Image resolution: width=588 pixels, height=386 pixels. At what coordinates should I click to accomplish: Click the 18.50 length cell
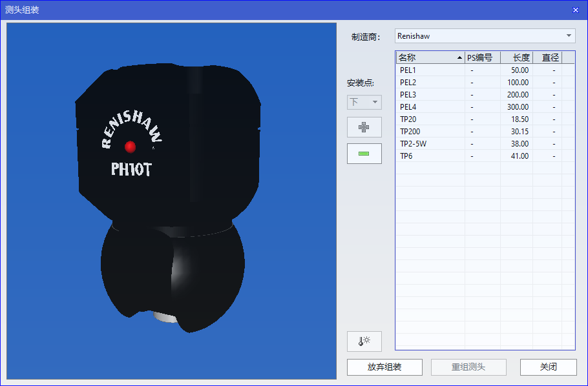517,119
